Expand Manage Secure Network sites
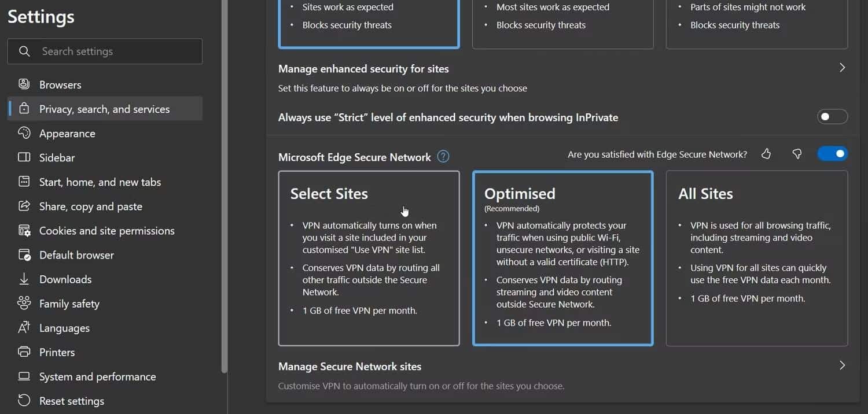Viewport: 868px width, 414px height. click(x=843, y=365)
